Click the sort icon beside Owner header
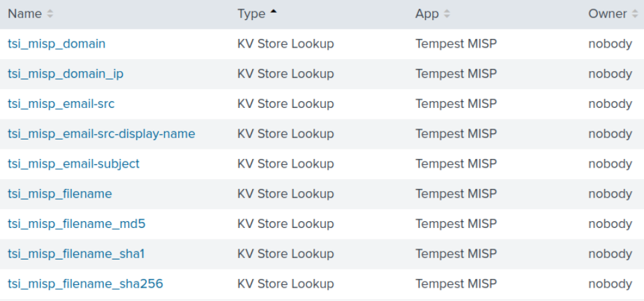The height and width of the screenshot is (301, 644). 634,14
